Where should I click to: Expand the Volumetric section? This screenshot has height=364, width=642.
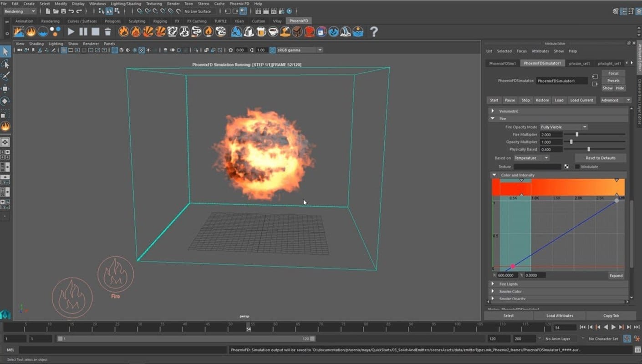(x=493, y=111)
